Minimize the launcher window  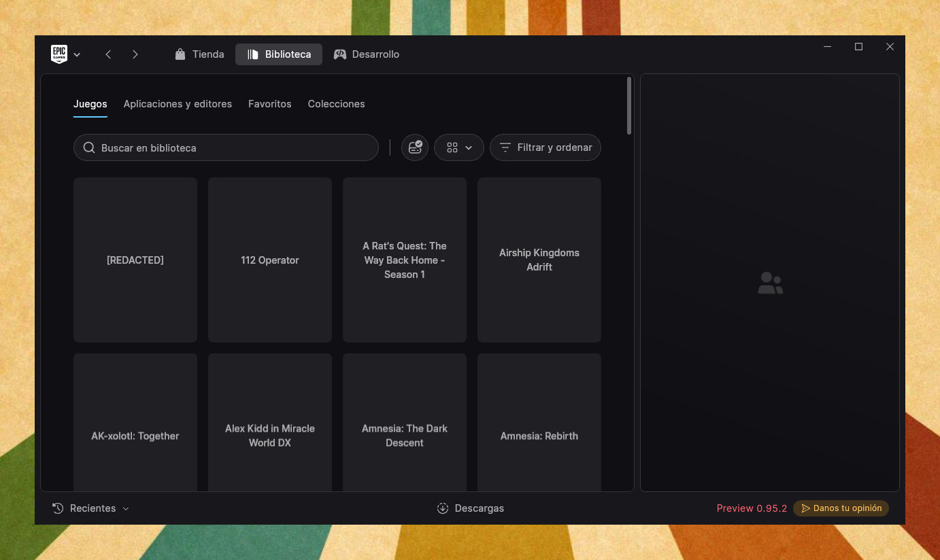828,47
